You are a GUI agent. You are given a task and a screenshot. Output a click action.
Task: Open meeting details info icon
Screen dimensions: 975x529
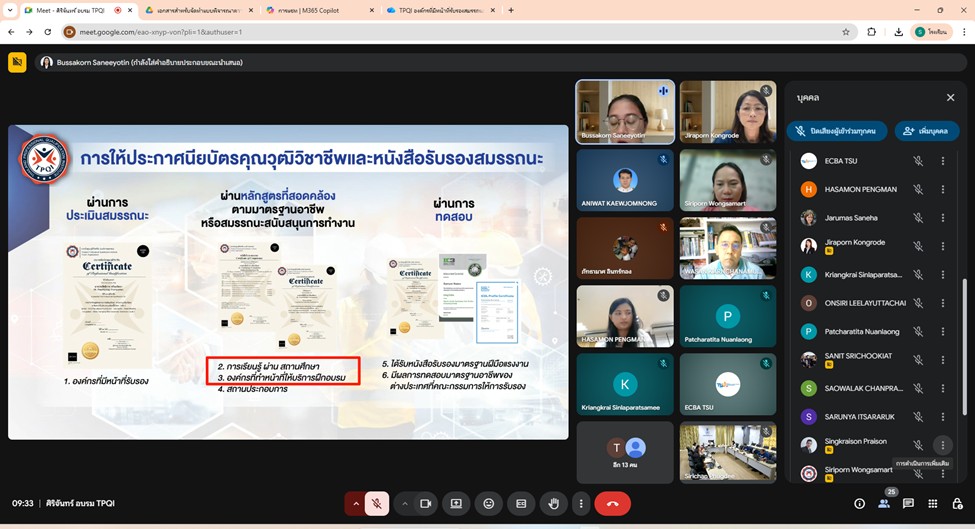click(x=859, y=504)
